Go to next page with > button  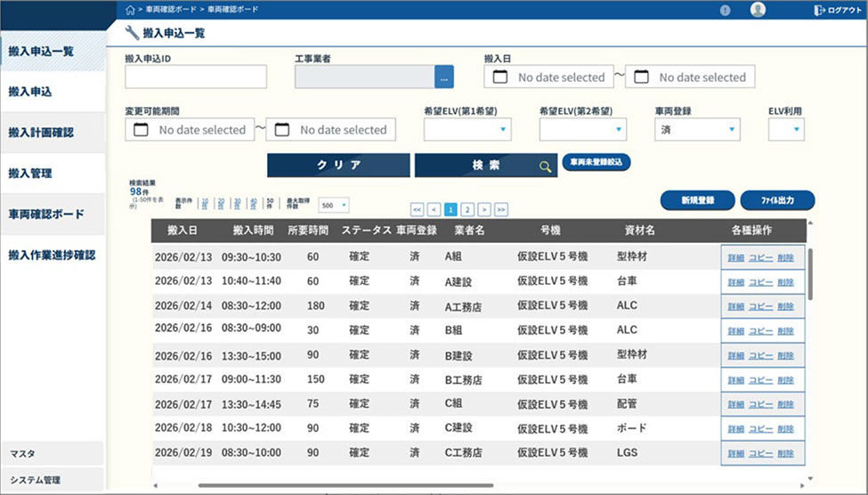point(484,210)
